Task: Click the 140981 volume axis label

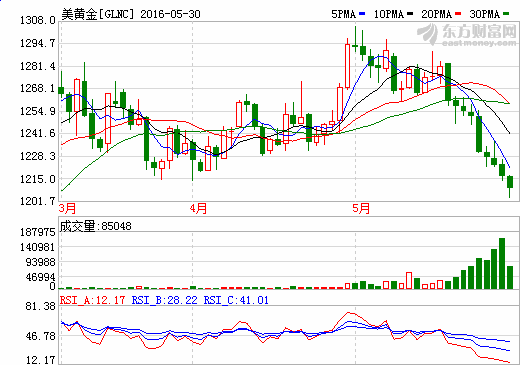Action: tap(38, 247)
